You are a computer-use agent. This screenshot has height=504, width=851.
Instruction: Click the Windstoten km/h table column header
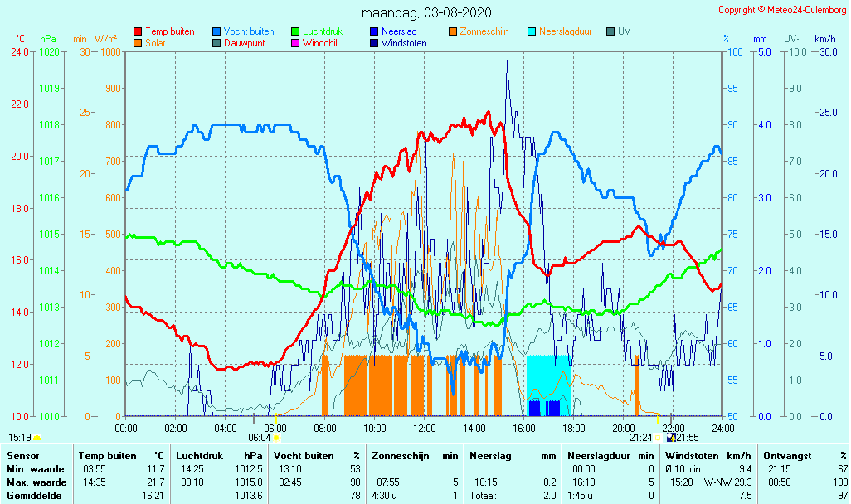(x=708, y=456)
